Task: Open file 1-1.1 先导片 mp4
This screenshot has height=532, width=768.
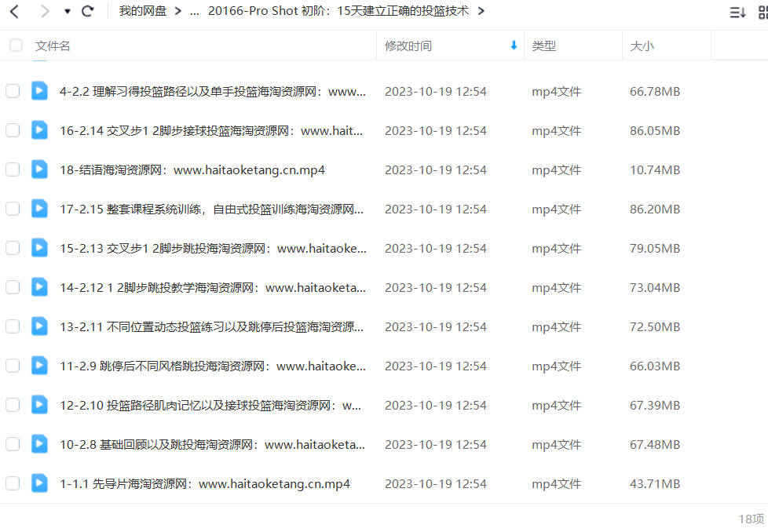Action: [205, 483]
